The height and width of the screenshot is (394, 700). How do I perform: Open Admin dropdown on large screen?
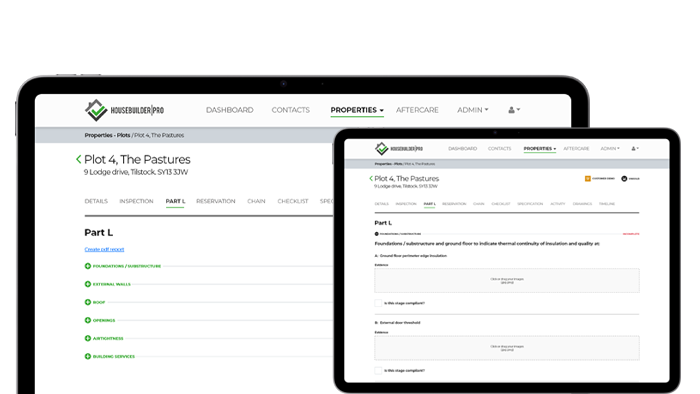click(x=472, y=110)
